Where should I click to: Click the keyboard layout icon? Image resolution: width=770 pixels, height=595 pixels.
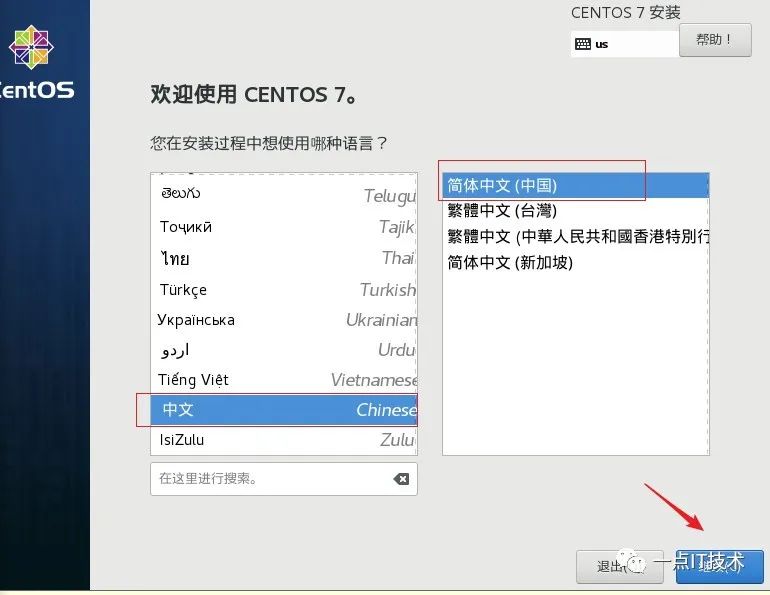pyautogui.click(x=583, y=44)
